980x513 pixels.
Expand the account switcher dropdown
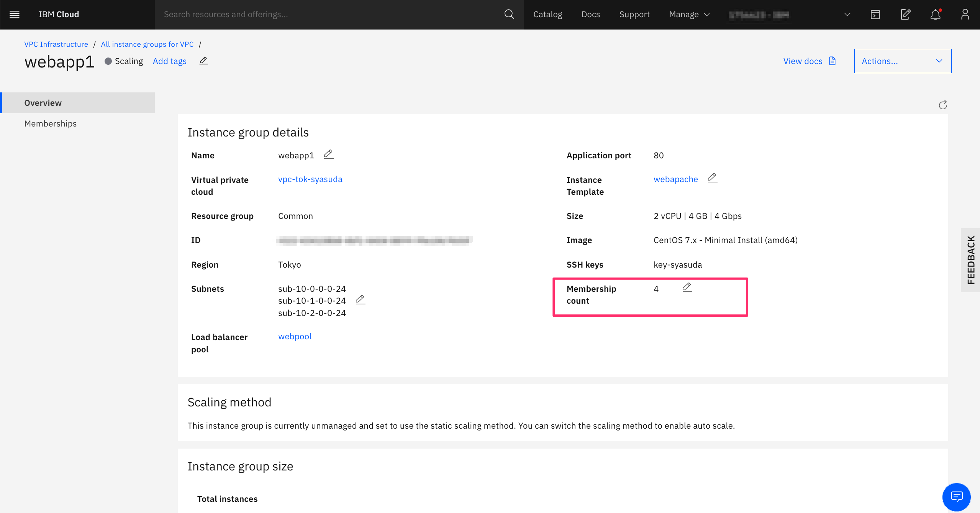coord(847,15)
